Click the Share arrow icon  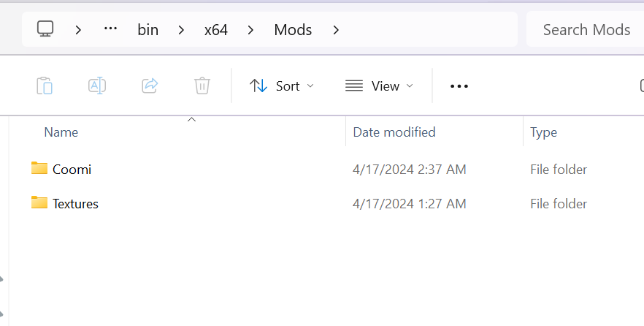point(150,86)
